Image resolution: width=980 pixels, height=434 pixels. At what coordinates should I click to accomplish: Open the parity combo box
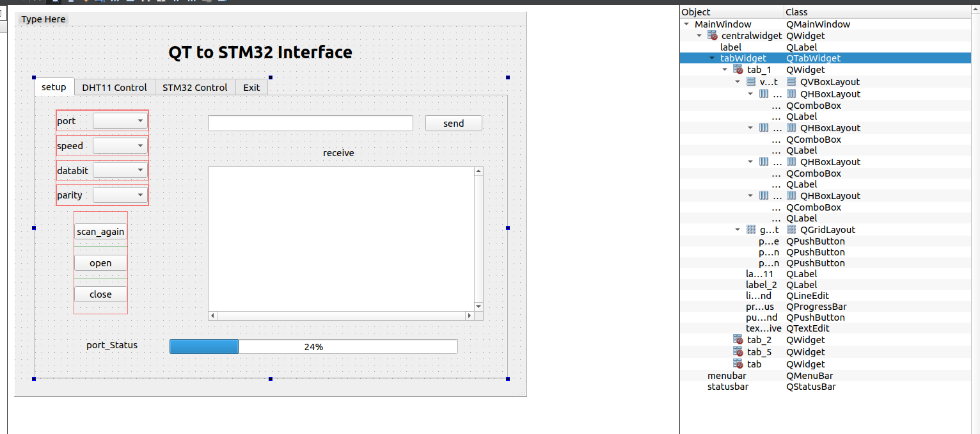click(120, 195)
